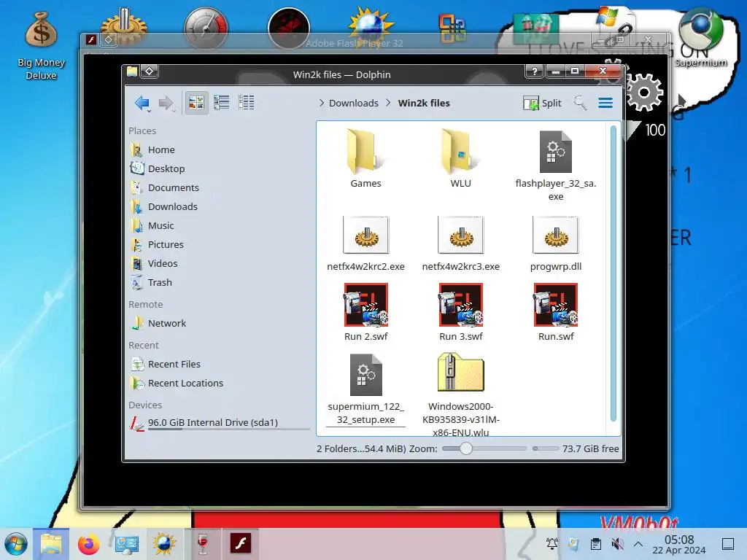This screenshot has height=560, width=747.
Task: Select supermium_122_32_setup.exe file icon
Action: pos(366,375)
